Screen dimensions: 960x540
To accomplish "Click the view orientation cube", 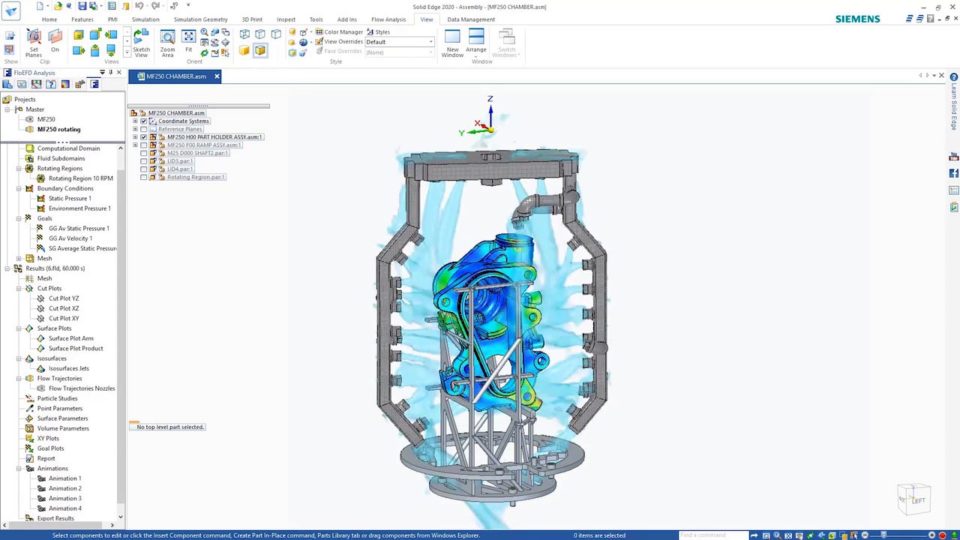I will tap(913, 498).
